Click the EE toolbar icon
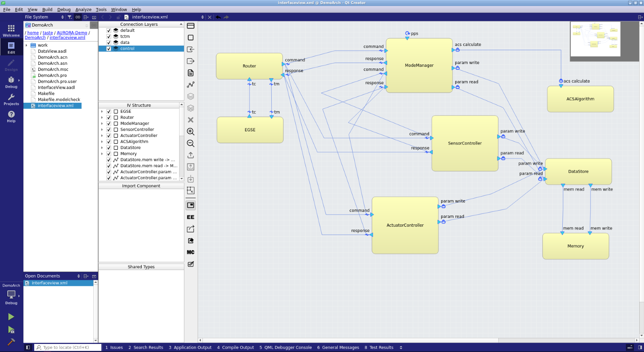The height and width of the screenshot is (352, 644). [191, 217]
